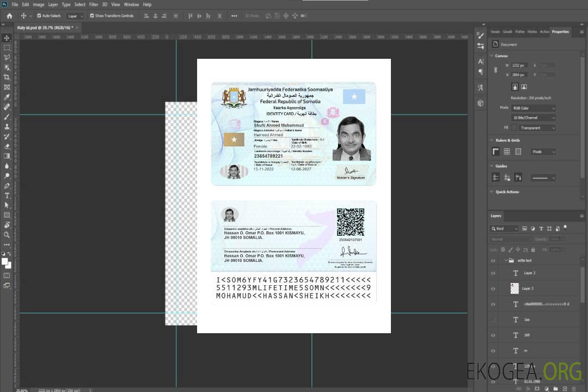The image size is (588, 392).
Task: Select the Rectangular Marquee tool
Action: (x=7, y=47)
